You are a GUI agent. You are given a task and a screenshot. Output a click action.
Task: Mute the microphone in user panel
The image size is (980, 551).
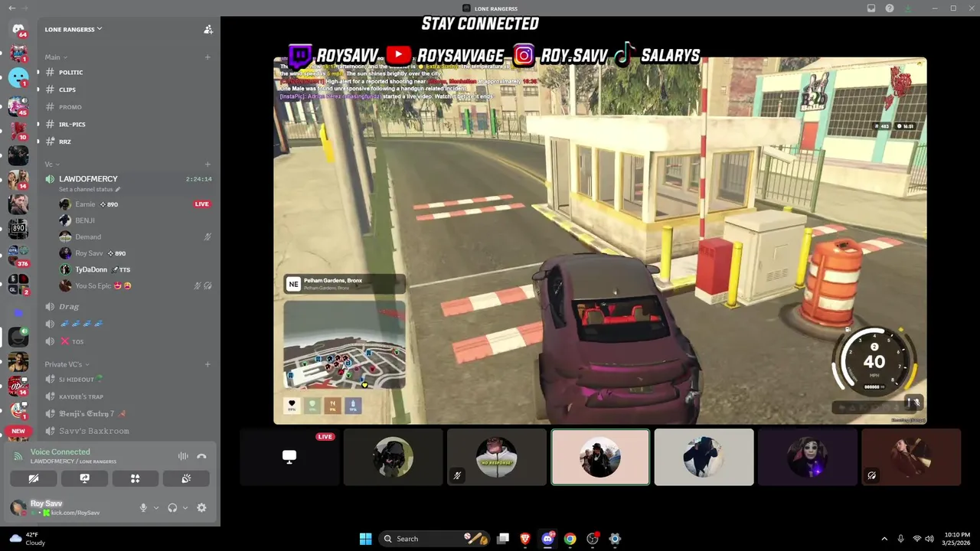pyautogui.click(x=143, y=507)
